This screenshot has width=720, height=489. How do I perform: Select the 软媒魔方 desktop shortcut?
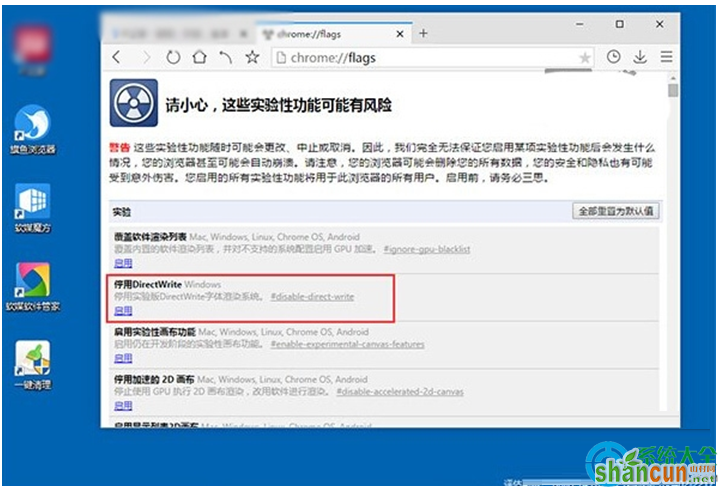point(33,208)
